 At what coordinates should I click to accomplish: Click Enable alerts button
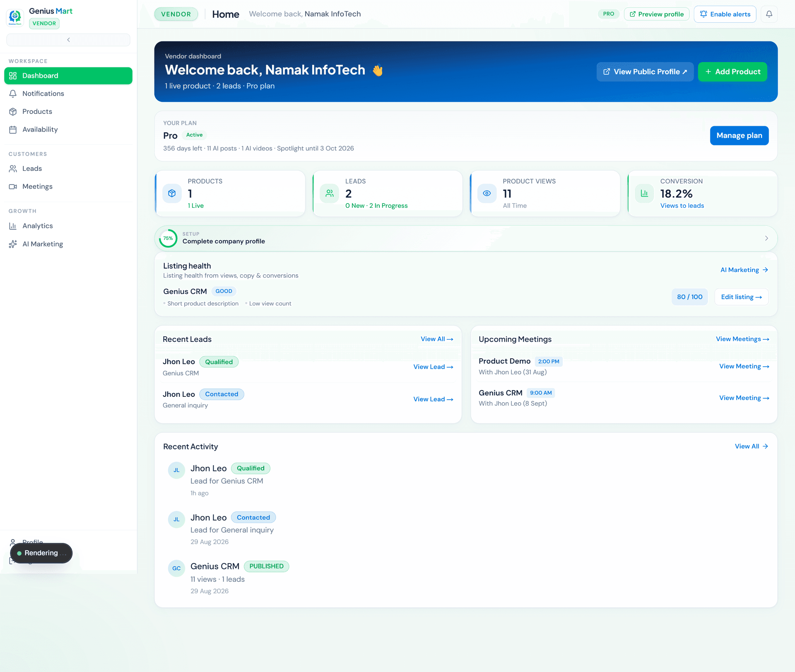point(725,14)
